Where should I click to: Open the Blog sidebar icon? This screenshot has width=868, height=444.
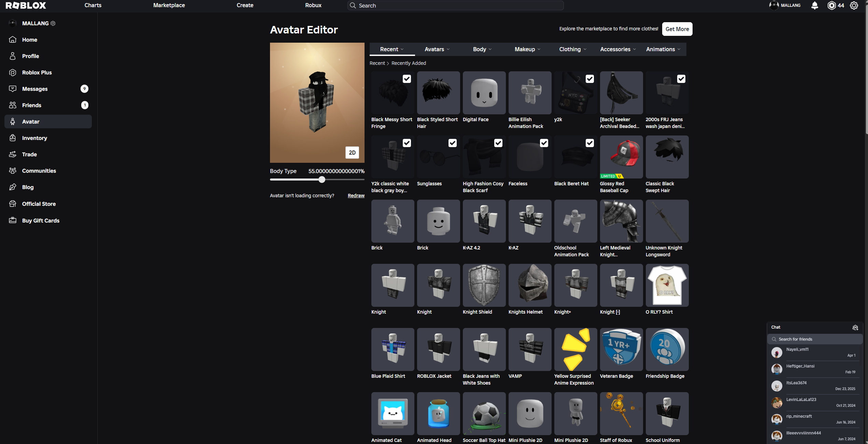click(x=13, y=187)
